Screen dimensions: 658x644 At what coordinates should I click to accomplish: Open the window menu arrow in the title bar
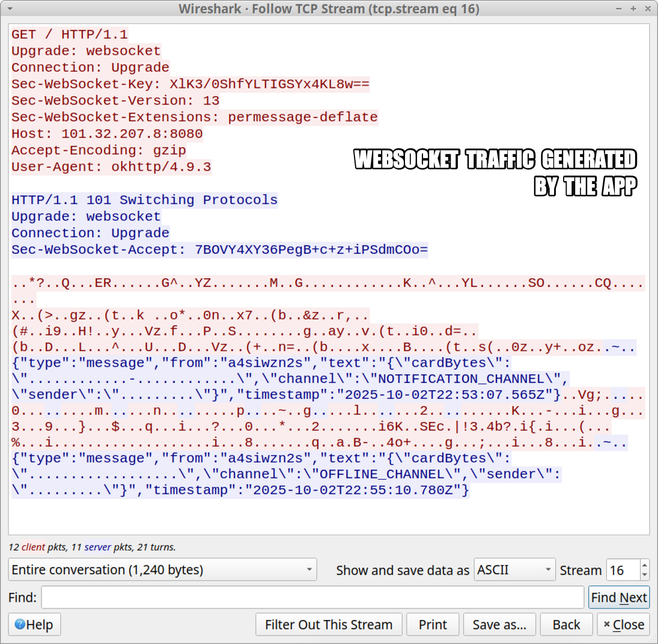(x=10, y=9)
